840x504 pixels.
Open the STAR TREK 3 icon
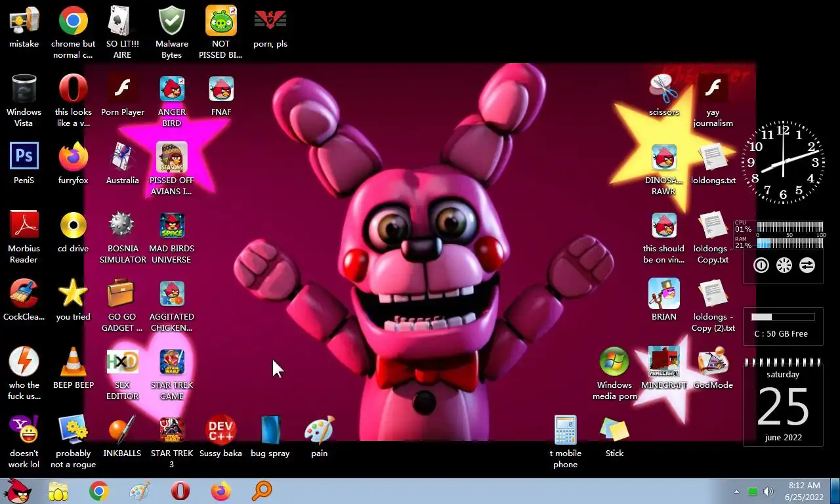coord(171,430)
